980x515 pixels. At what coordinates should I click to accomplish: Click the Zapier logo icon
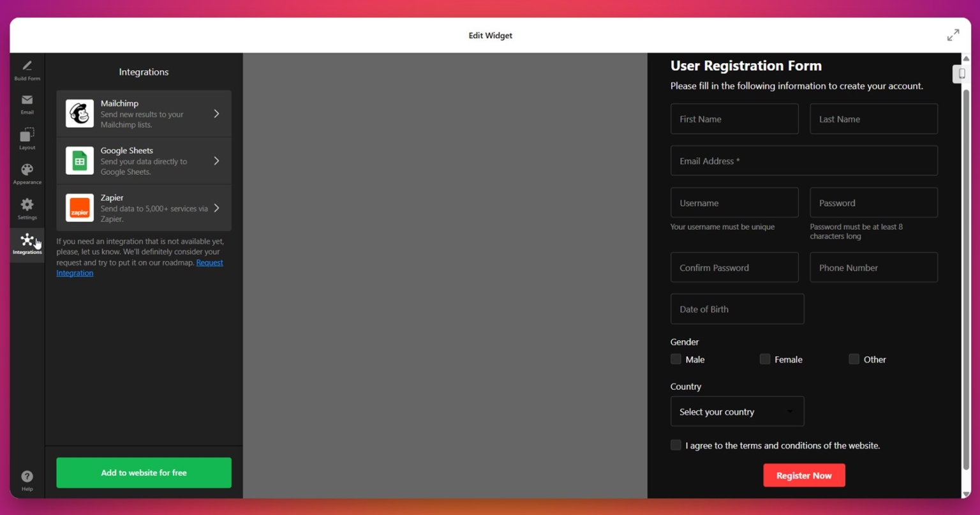pos(79,207)
